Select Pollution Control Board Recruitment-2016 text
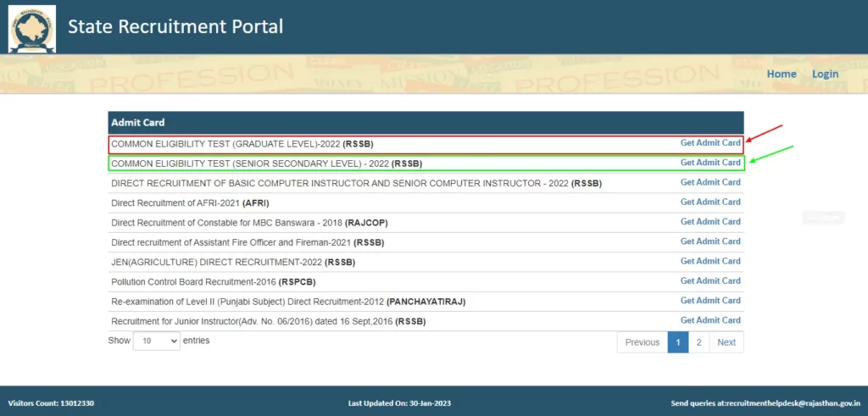Viewport: 868px width, 416px height. coord(213,282)
